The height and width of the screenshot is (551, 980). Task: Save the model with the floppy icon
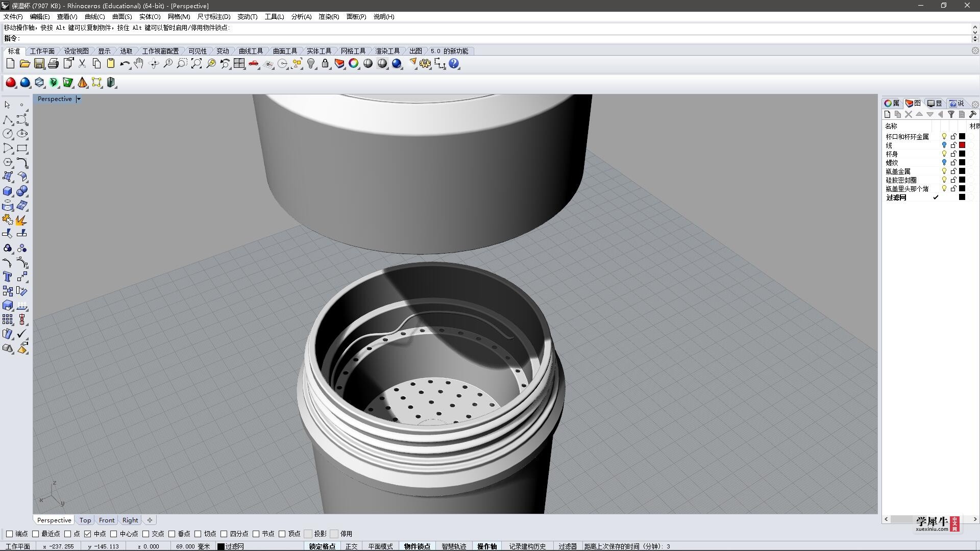39,64
